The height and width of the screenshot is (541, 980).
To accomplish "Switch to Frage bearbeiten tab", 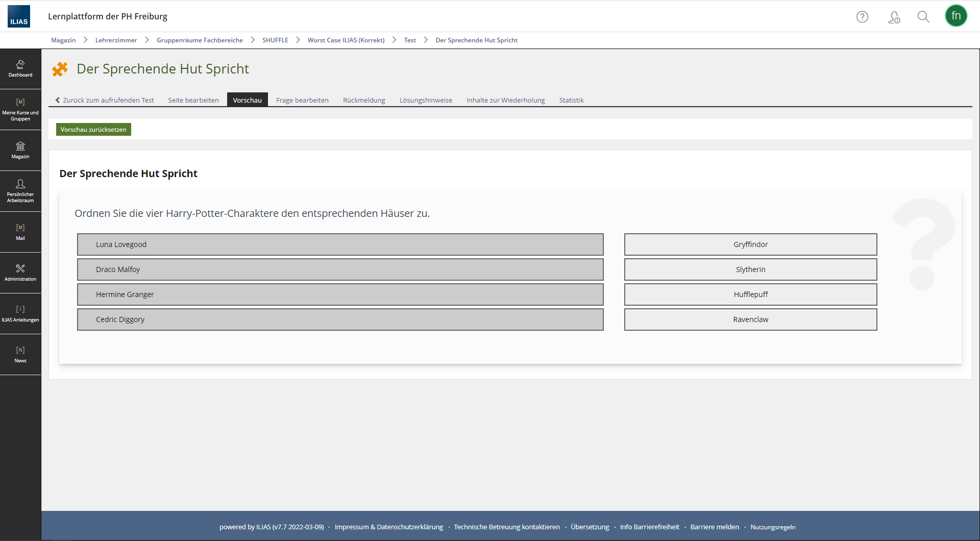I will click(302, 100).
